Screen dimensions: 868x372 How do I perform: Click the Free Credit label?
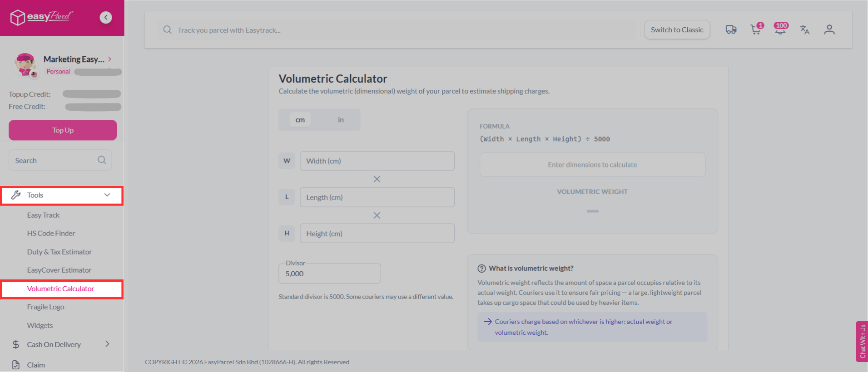point(27,106)
